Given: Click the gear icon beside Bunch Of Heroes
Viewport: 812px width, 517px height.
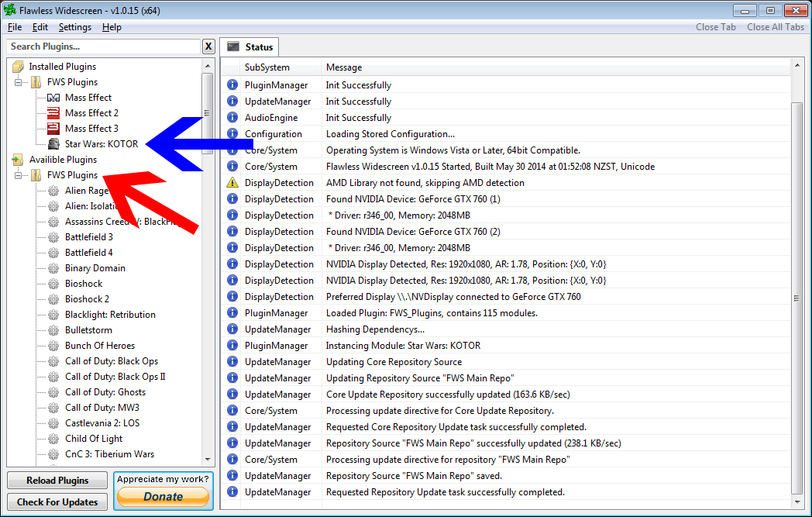Looking at the screenshot, I should (x=53, y=346).
